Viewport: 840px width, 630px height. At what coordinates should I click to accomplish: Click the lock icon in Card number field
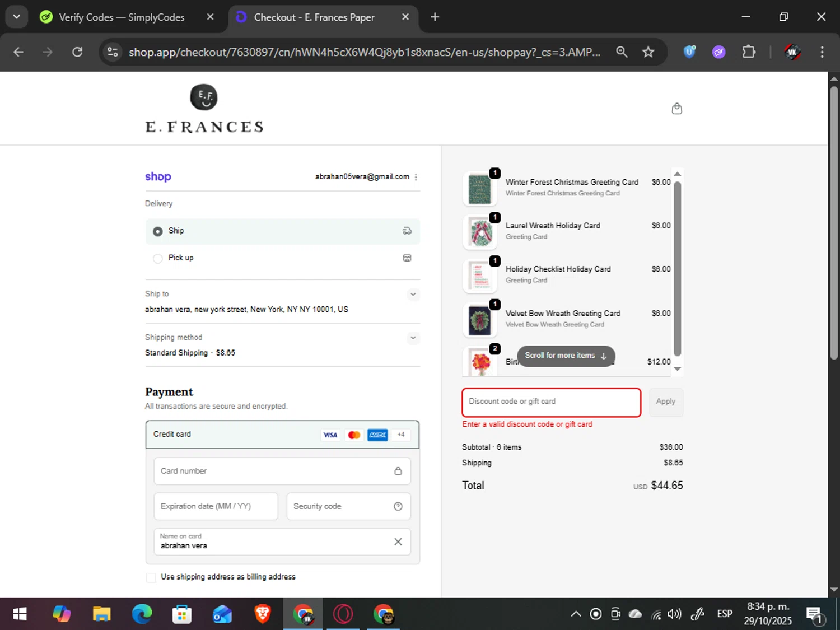coord(398,471)
